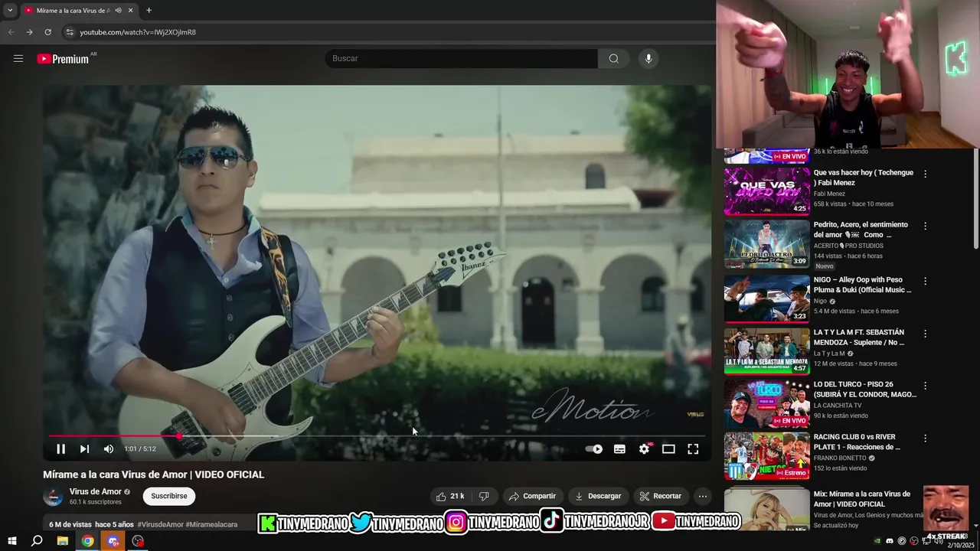Open the Windows Start menu
The image size is (980, 551).
click(12, 541)
